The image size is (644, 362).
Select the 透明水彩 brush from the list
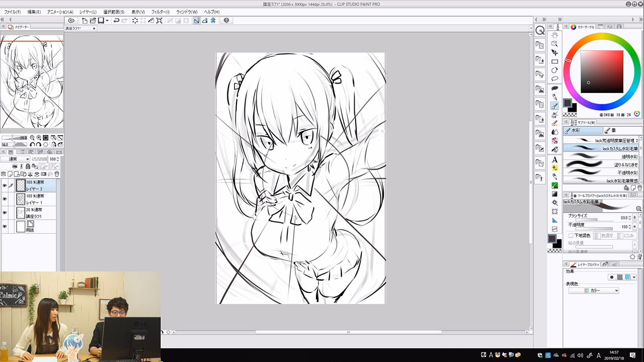pyautogui.click(x=603, y=157)
